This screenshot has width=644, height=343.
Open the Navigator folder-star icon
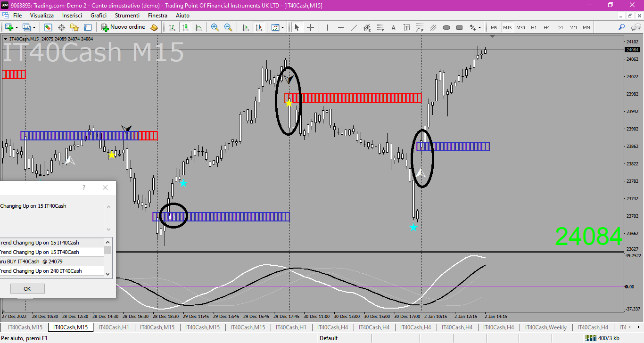74,27
